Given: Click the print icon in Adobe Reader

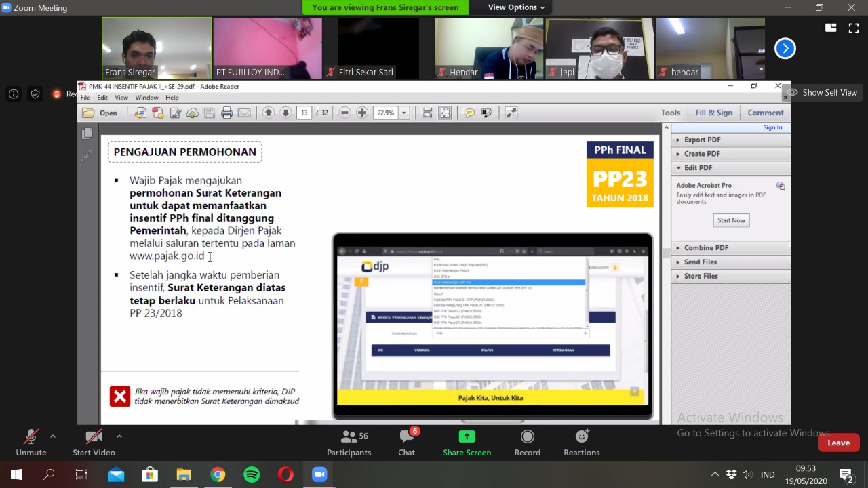Looking at the screenshot, I should coord(226,113).
